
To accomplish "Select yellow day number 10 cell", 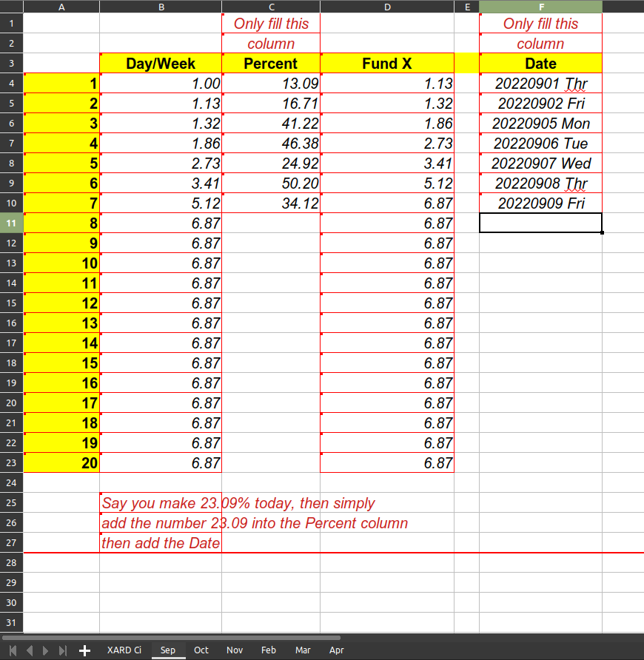I will click(61, 263).
